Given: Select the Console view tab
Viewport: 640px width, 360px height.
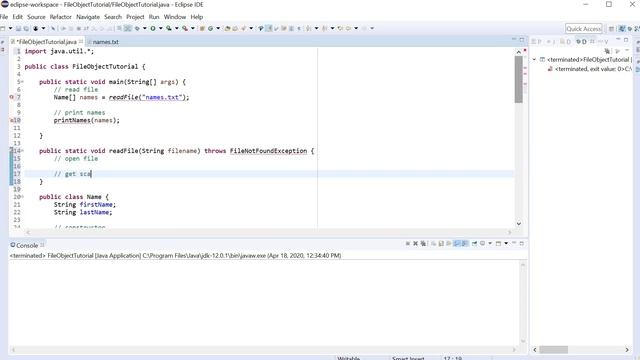Looking at the screenshot, I should coord(27,245).
